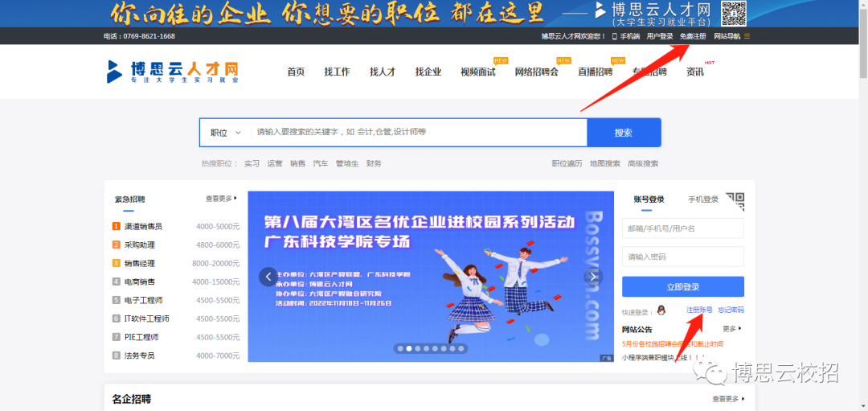Switch to 手机登录 tab
Viewport: 868px width, 411px height.
(x=703, y=199)
